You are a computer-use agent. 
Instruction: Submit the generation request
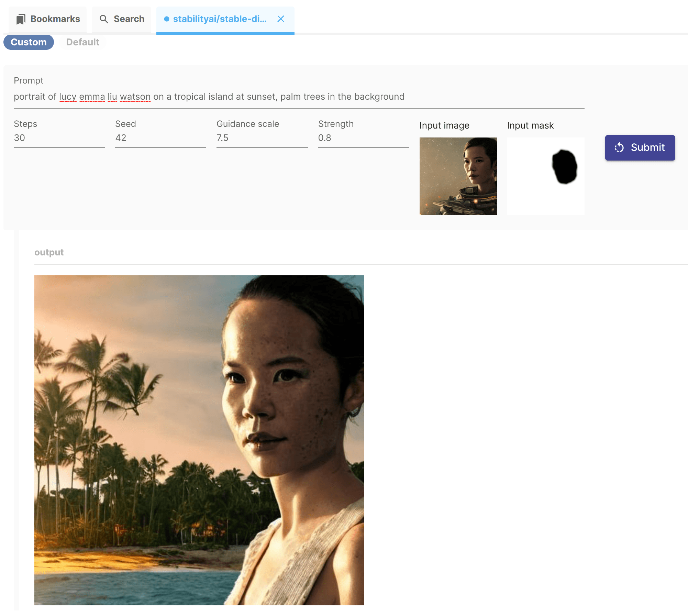(x=640, y=148)
